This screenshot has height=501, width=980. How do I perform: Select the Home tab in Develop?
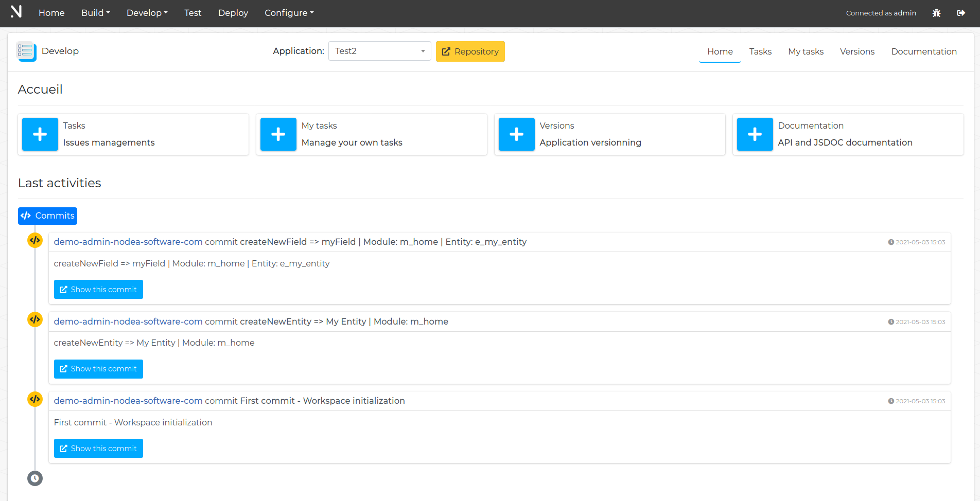click(x=720, y=51)
